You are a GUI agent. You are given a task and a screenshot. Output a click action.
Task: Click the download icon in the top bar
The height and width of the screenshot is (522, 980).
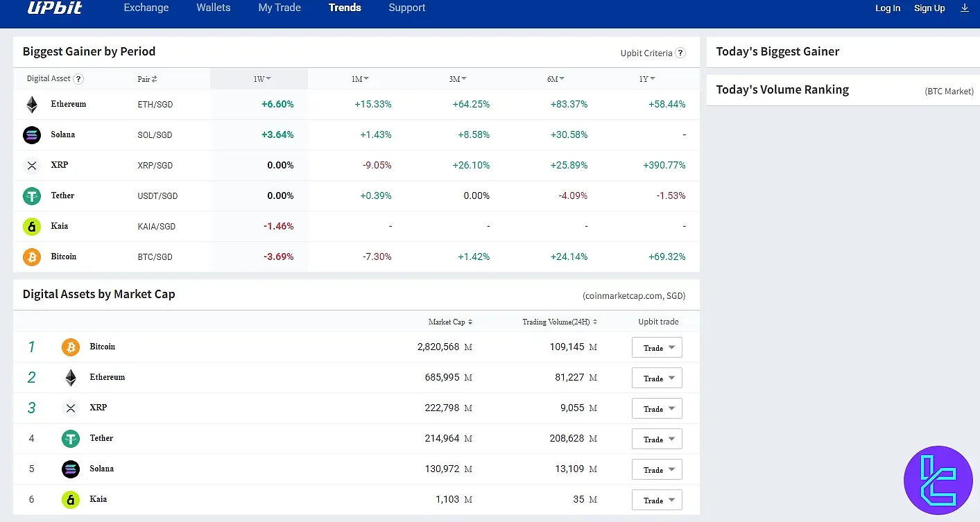point(965,8)
